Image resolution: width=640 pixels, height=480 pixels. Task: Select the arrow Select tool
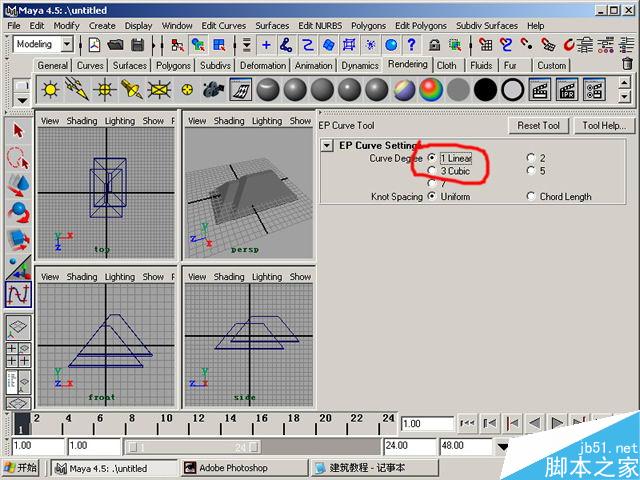click(x=18, y=131)
